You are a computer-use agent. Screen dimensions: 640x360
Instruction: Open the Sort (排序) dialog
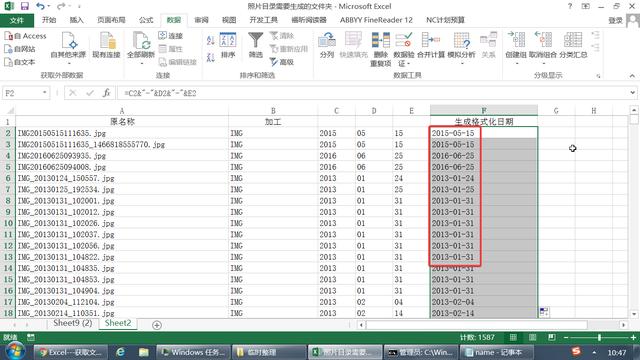(x=228, y=45)
